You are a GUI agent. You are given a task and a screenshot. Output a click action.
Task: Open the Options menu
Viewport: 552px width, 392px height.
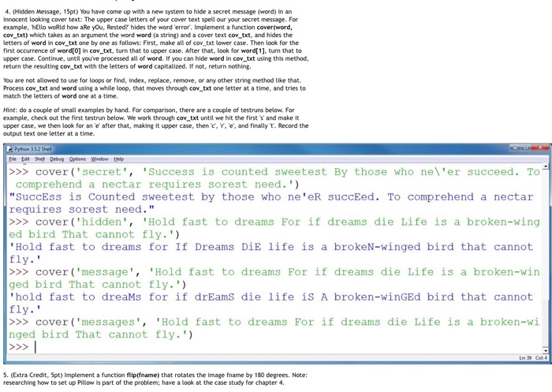click(77, 159)
